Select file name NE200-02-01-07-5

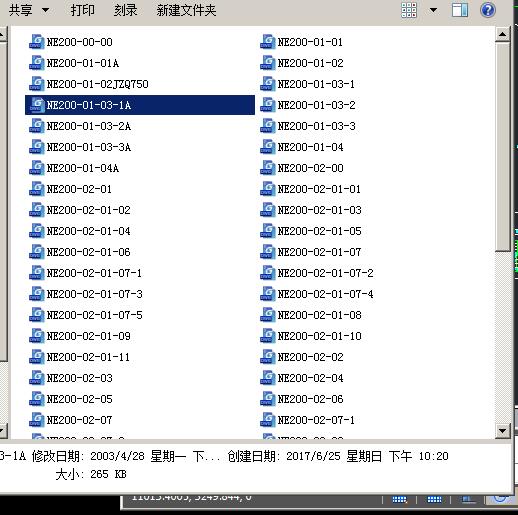point(94,315)
